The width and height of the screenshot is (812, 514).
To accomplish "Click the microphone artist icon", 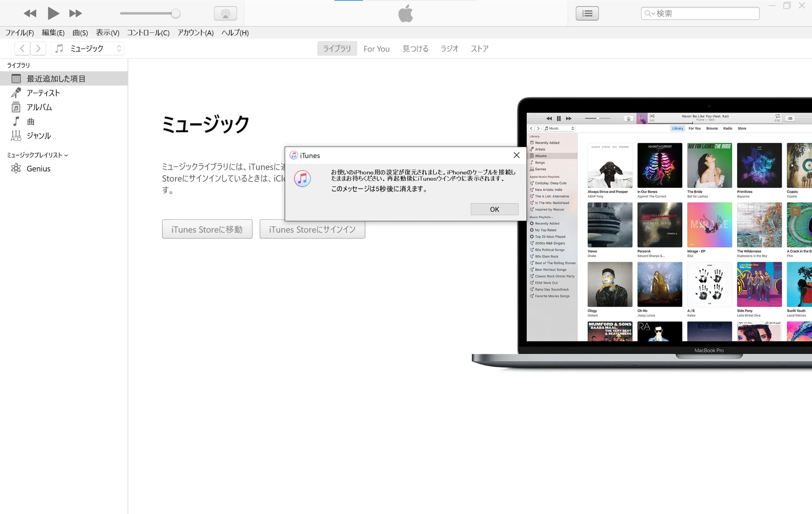I will click(x=16, y=92).
